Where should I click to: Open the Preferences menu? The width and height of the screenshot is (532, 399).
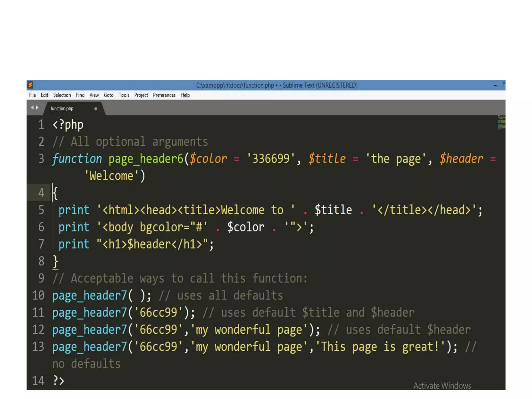pos(164,95)
